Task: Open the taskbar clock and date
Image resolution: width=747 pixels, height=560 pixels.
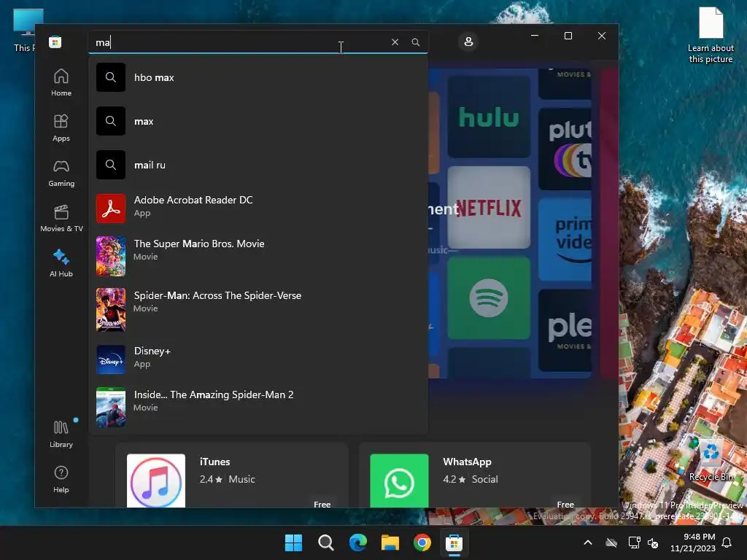Action: [x=693, y=542]
